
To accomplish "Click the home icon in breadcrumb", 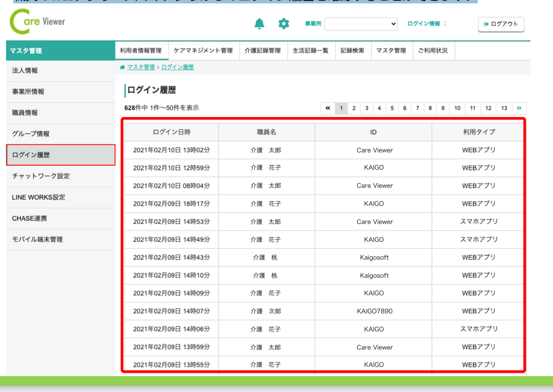I will pos(122,67).
